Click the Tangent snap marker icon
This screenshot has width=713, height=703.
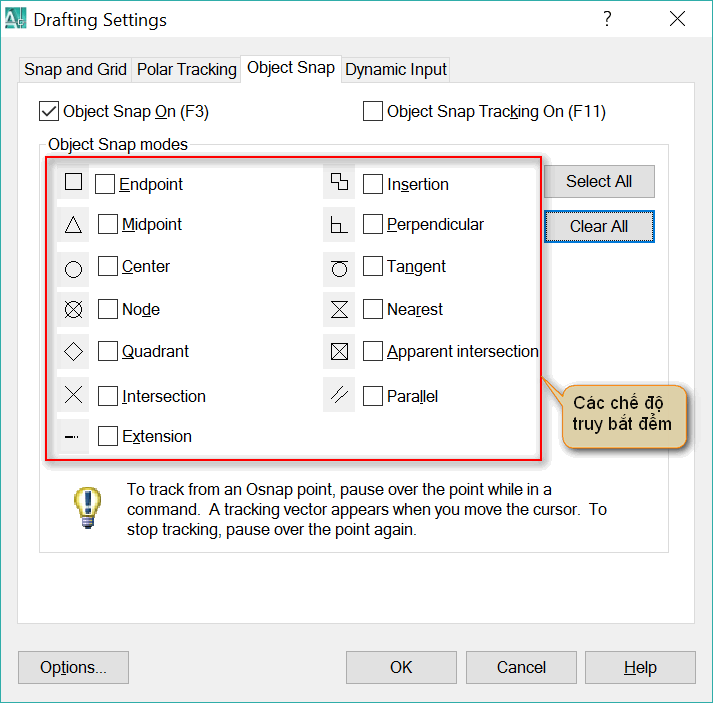tap(339, 268)
